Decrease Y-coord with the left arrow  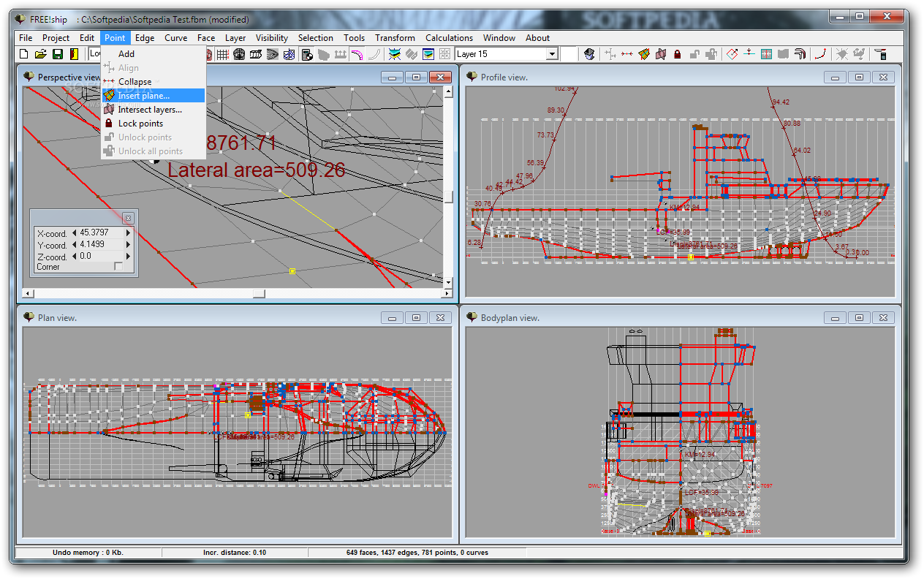click(74, 245)
